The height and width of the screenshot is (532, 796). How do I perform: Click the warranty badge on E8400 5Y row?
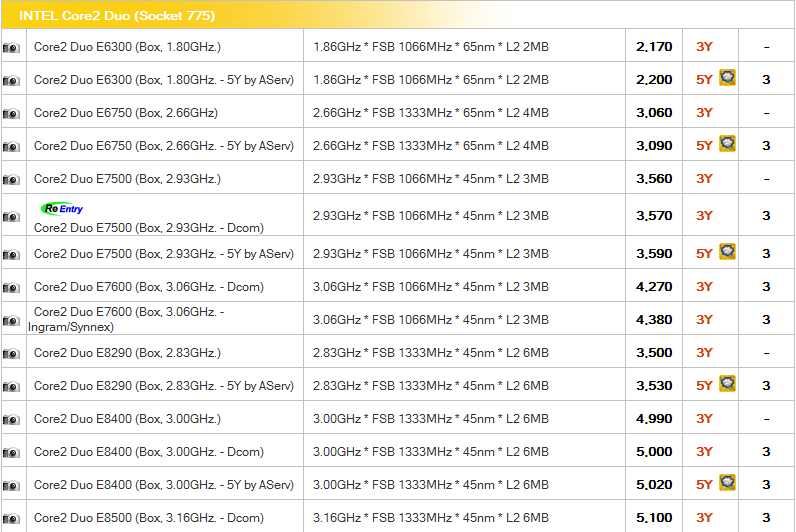pos(728,484)
